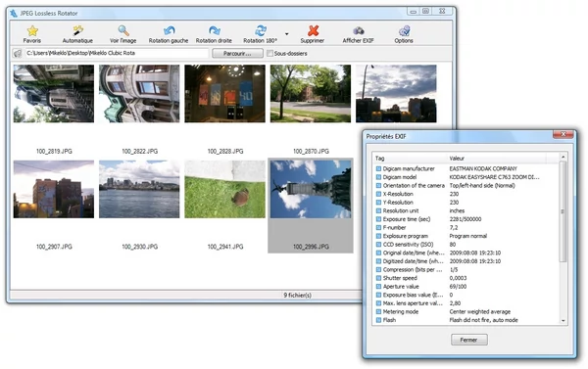Select thumbnail 100_2822.JPG
The image size is (588, 369).
click(139, 94)
